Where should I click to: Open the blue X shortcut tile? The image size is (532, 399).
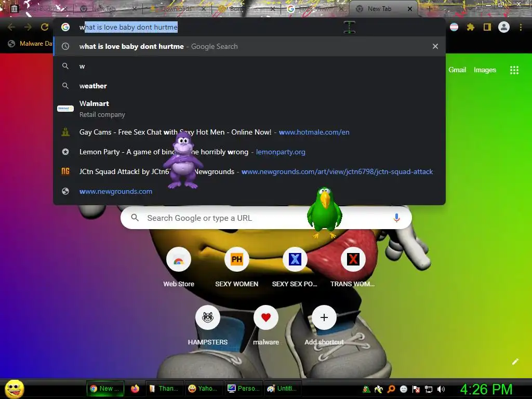tap(295, 268)
